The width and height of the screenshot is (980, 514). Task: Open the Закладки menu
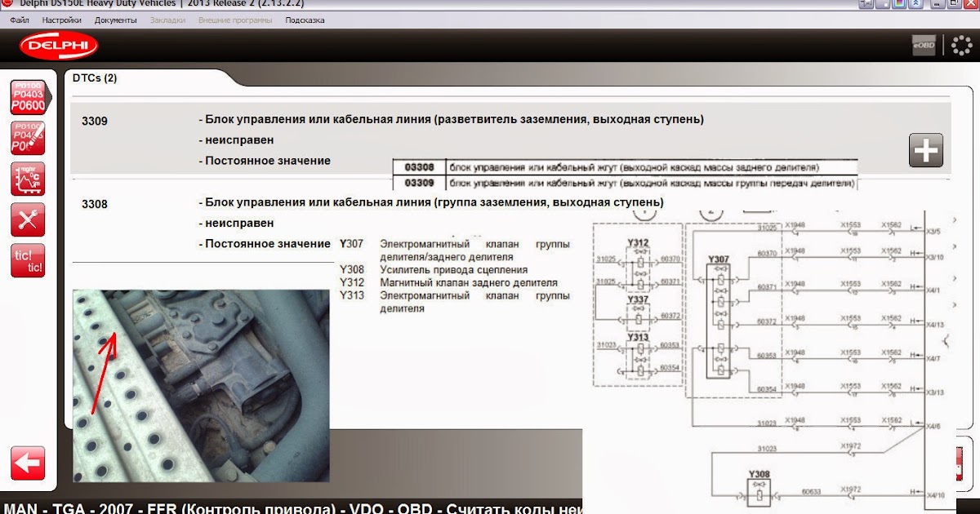pyautogui.click(x=167, y=20)
